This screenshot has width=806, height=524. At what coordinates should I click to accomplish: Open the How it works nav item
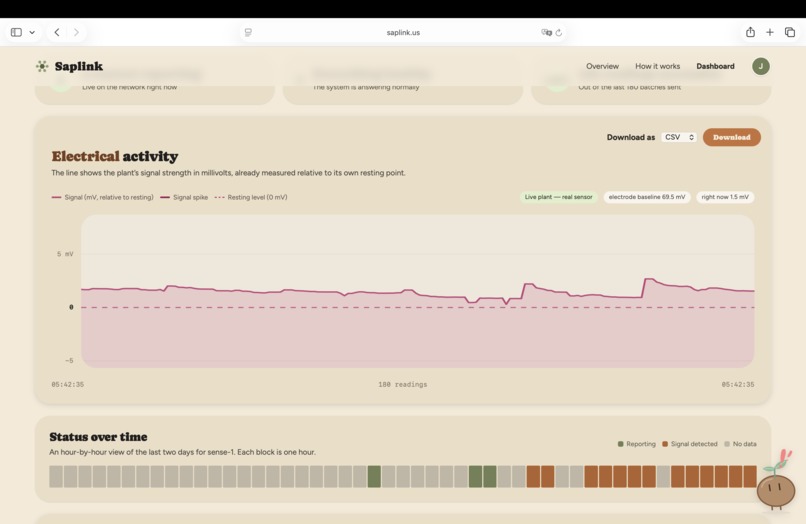coord(657,66)
